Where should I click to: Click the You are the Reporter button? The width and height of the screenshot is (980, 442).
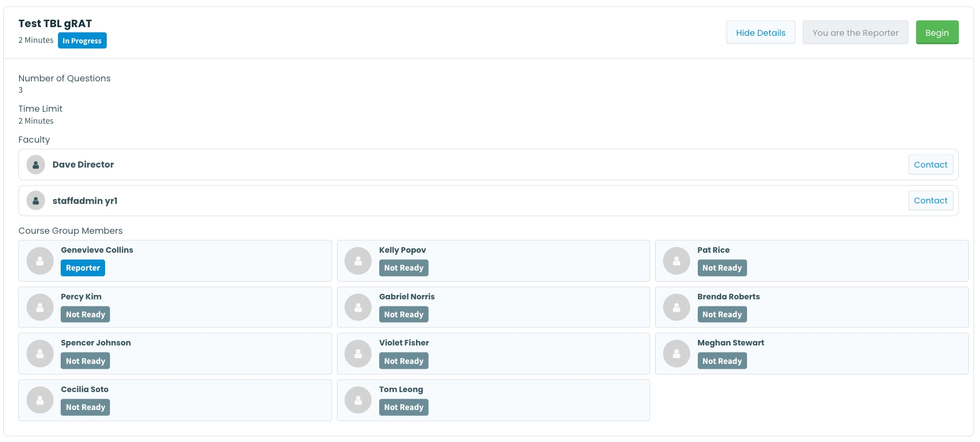click(855, 33)
